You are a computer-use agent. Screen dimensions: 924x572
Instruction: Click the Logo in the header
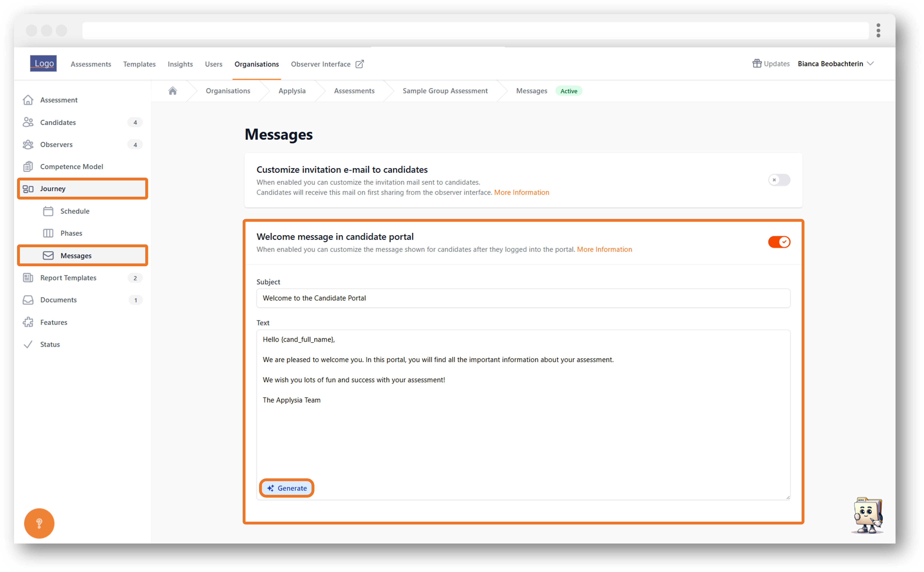pos(43,63)
